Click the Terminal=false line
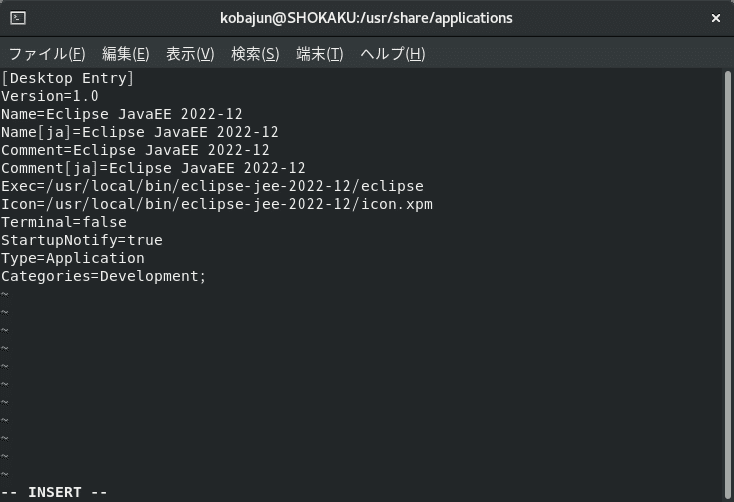 coord(64,222)
